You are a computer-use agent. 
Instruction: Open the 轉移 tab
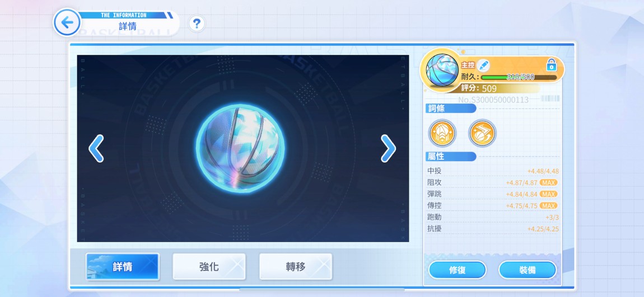(x=296, y=267)
